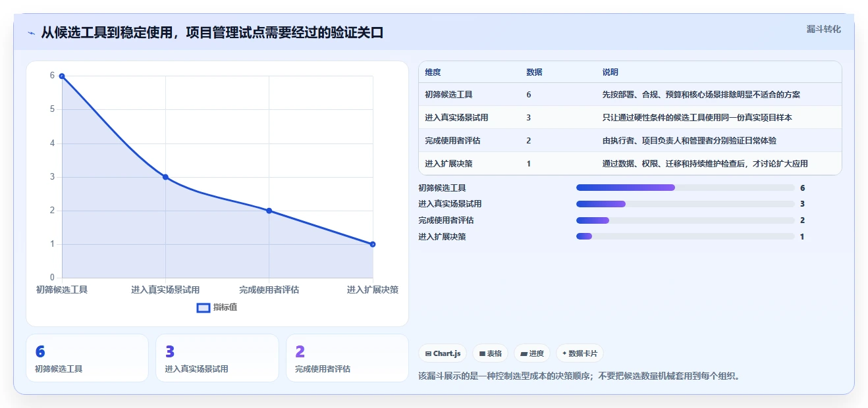Click the table value 1 for 进入扩展决策
Screen dimensions: 868x408
(529, 164)
